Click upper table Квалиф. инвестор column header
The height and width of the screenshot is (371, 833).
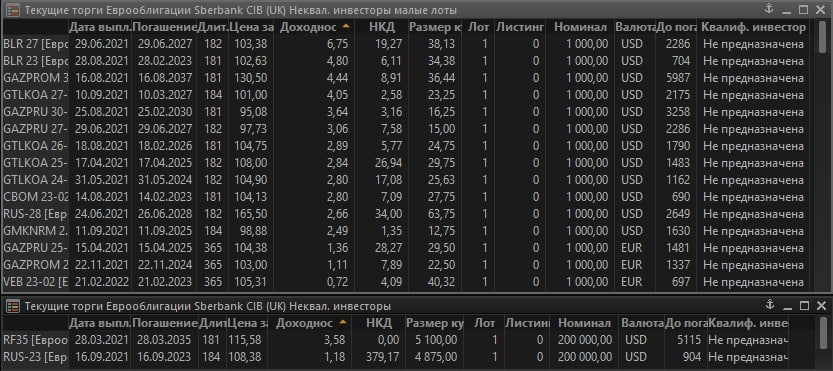coord(753,27)
